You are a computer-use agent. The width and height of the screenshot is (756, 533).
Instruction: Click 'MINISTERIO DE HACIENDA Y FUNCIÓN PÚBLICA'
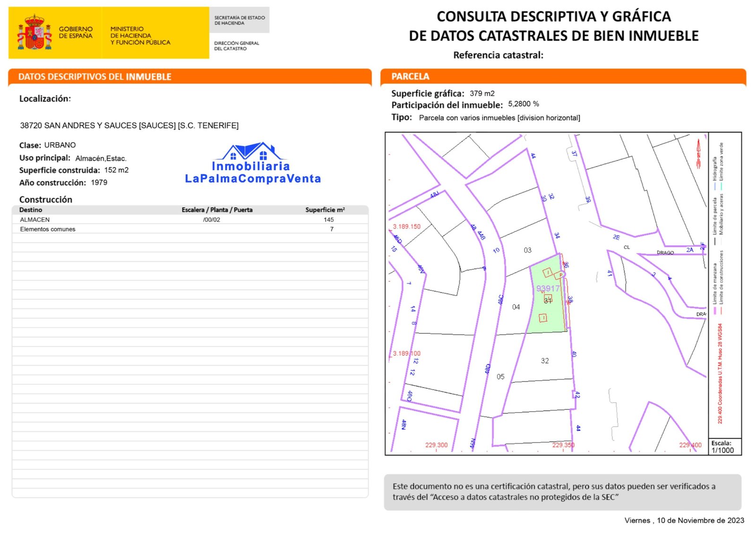point(140,35)
